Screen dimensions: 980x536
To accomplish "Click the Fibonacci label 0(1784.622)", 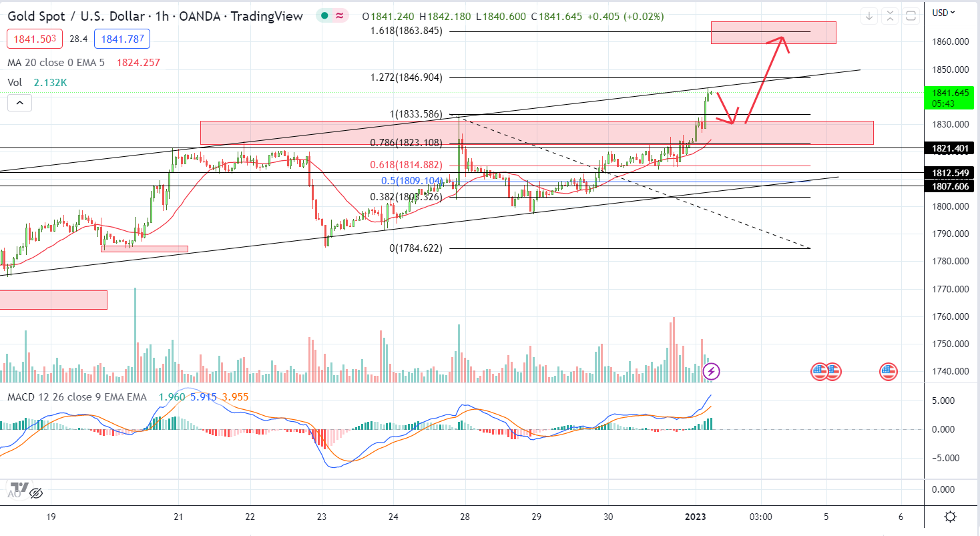I will pos(417,248).
